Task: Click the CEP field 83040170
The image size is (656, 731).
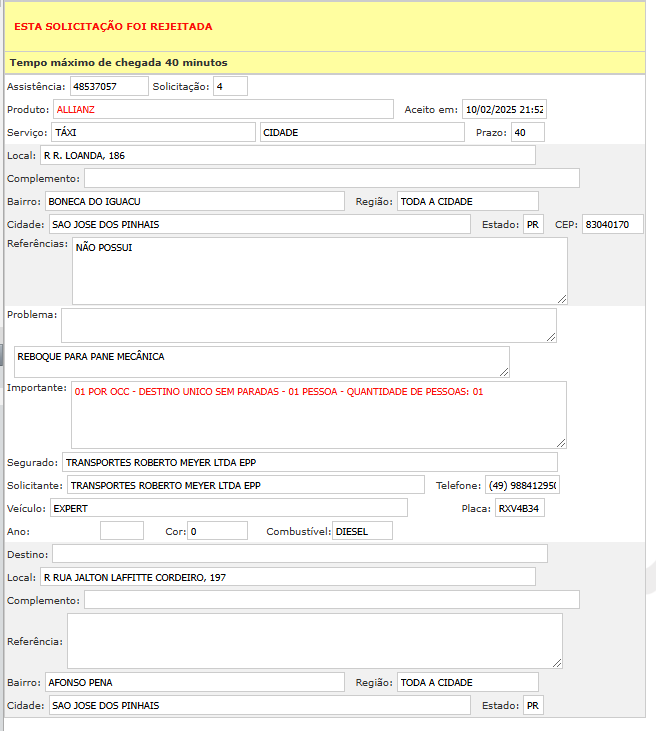Action: point(612,224)
